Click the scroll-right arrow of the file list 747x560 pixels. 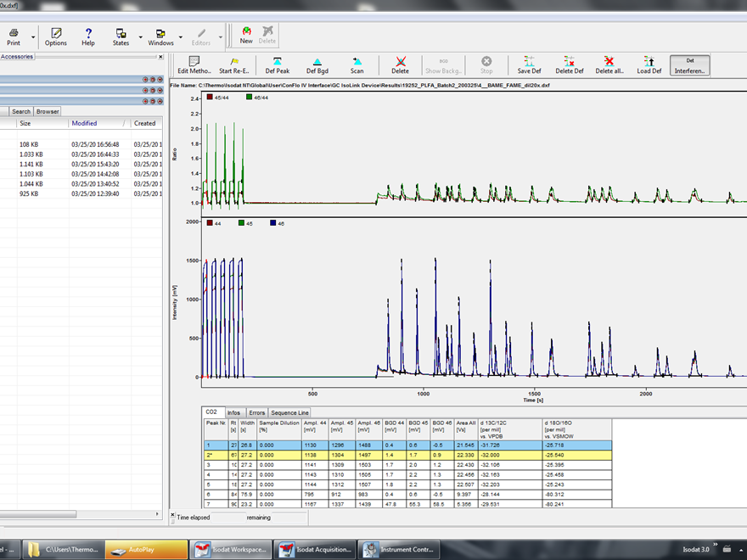(x=157, y=514)
